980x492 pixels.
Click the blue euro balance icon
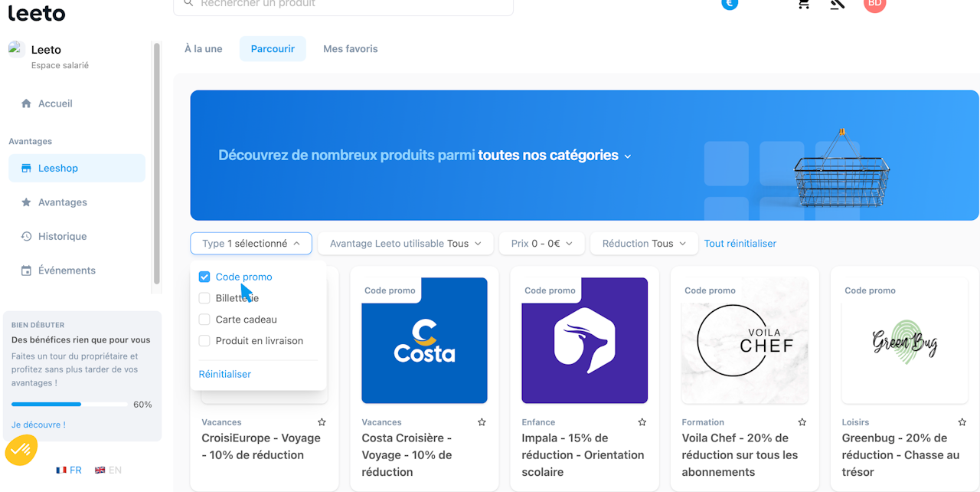point(730,4)
